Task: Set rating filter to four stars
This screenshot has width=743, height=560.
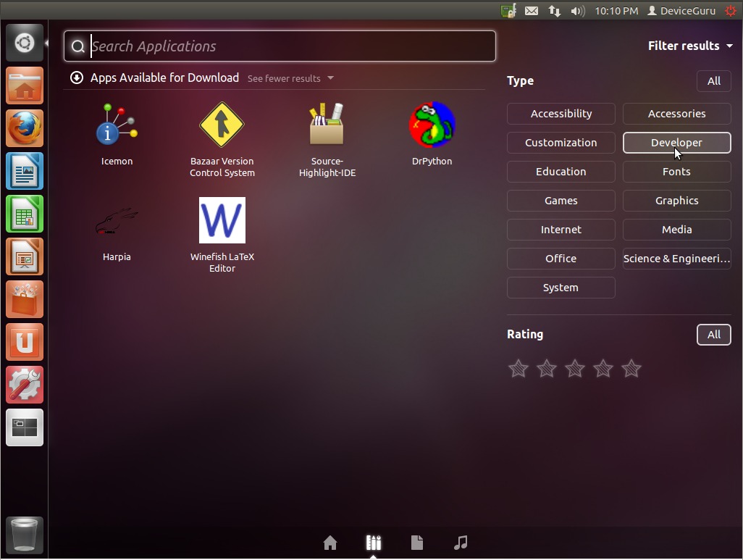Action: 603,369
